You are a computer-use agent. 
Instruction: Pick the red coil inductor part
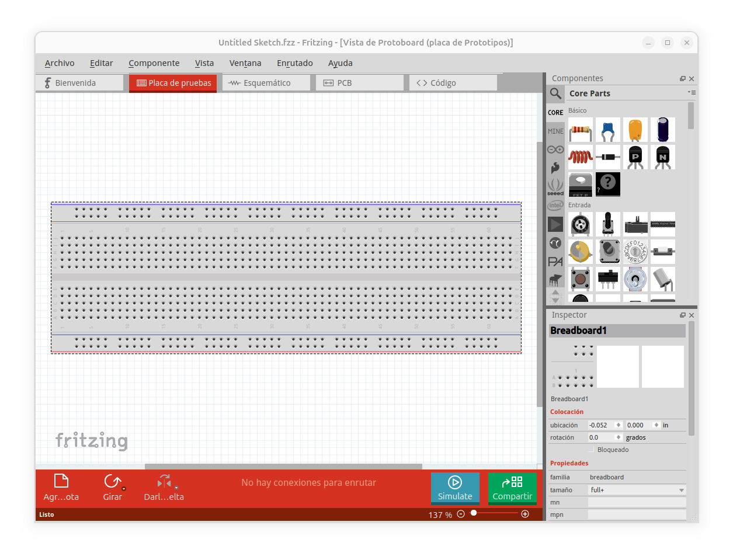[x=580, y=157]
